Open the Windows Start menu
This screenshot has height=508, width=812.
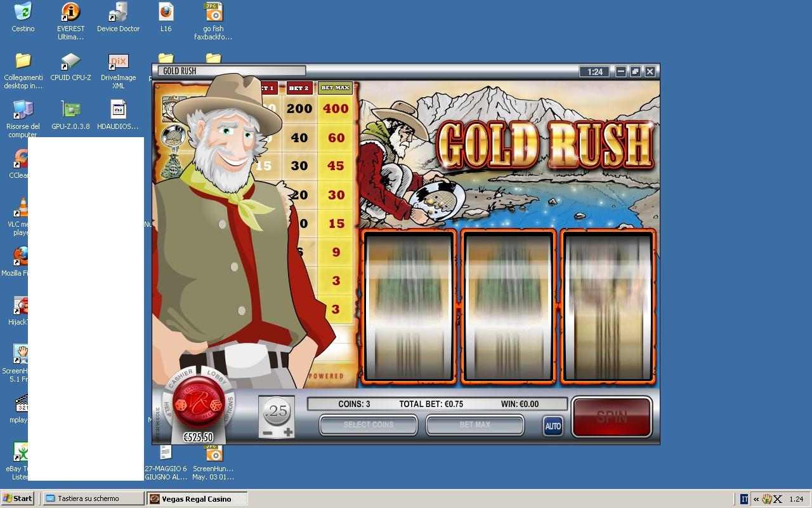tap(17, 498)
